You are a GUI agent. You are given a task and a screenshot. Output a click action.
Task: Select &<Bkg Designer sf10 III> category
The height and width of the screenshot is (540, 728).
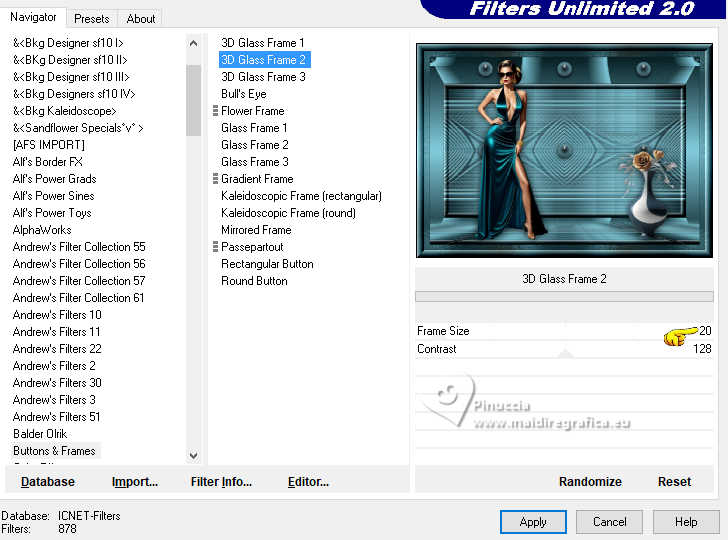(x=71, y=77)
